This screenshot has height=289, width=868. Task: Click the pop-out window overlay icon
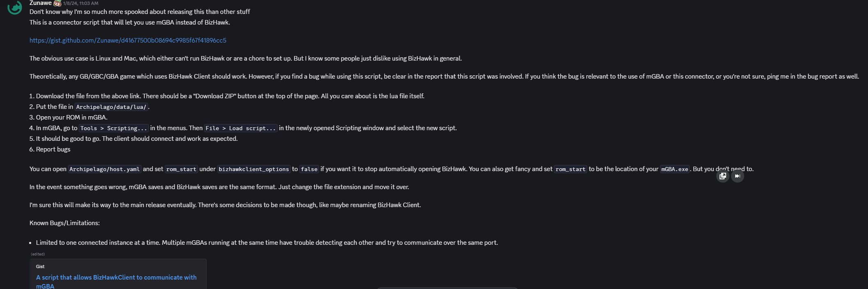pos(722,176)
